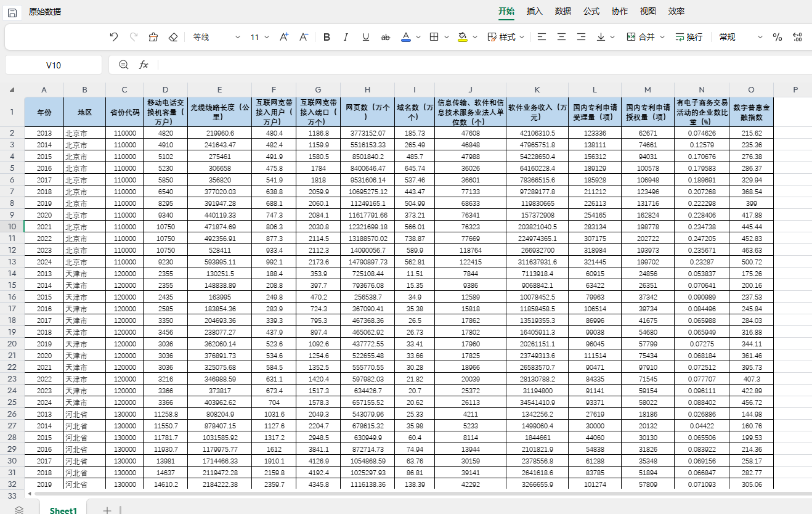Open the fill color dropdown arrow
The height and width of the screenshot is (514, 812).
point(476,38)
